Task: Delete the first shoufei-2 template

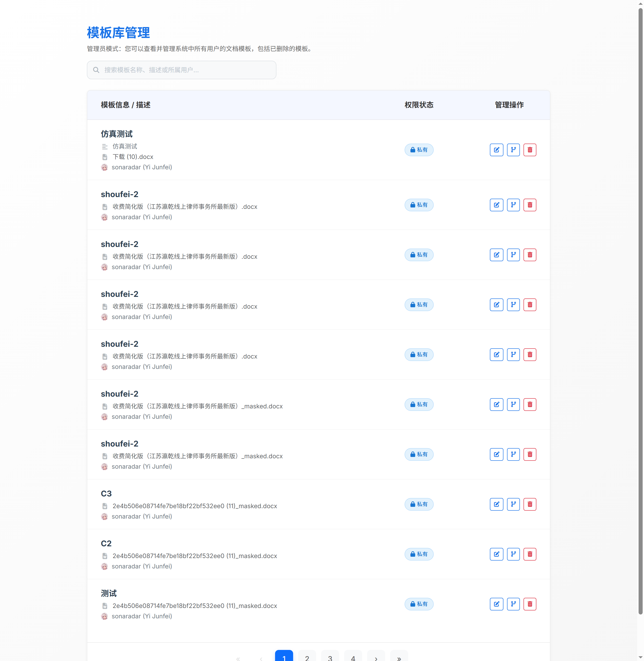Action: (530, 205)
